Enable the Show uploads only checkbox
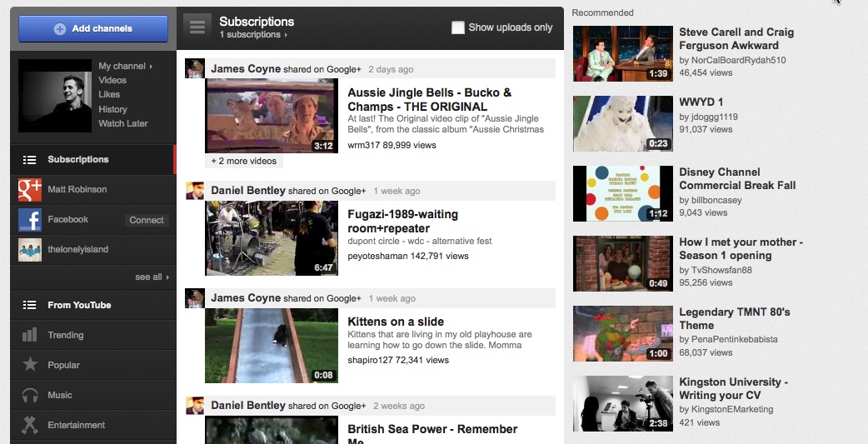The image size is (868, 444). point(457,27)
